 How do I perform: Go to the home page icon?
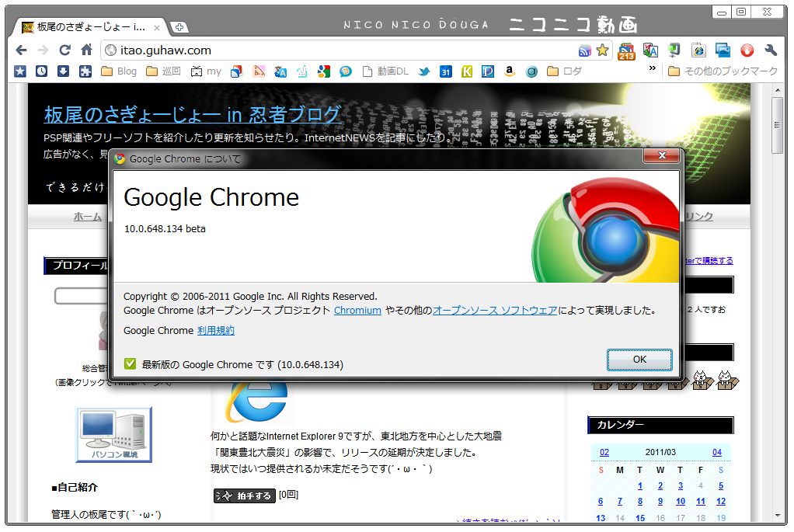coord(86,50)
